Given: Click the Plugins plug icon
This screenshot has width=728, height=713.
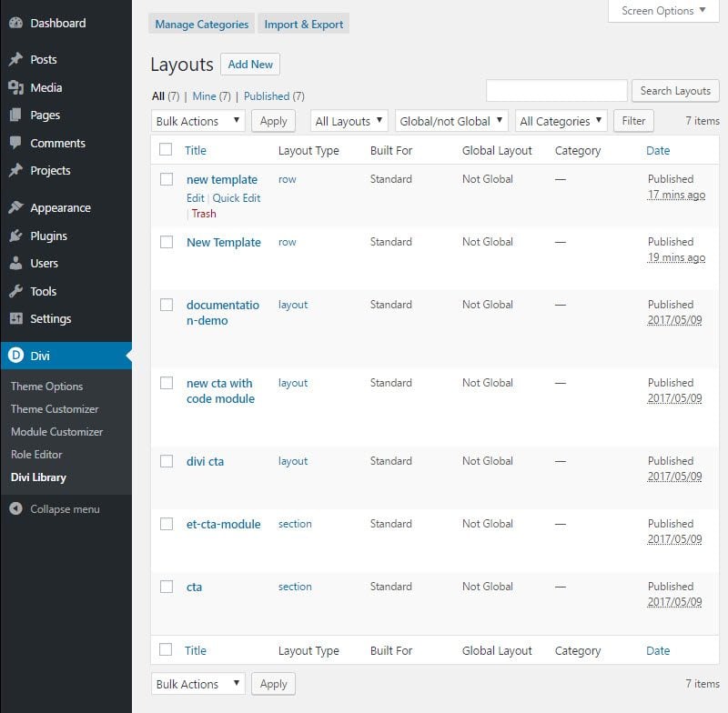Looking at the screenshot, I should (x=15, y=236).
